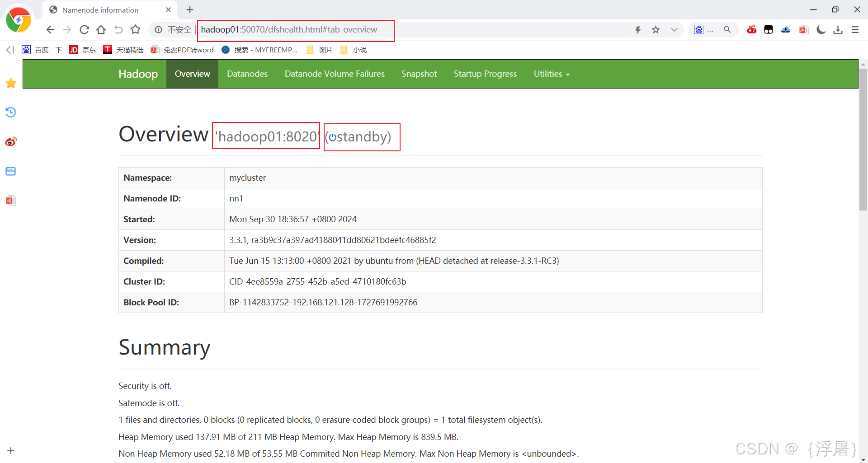868x463 pixels.
Task: Click the Weibo icon in the sidebar
Action: [10, 141]
